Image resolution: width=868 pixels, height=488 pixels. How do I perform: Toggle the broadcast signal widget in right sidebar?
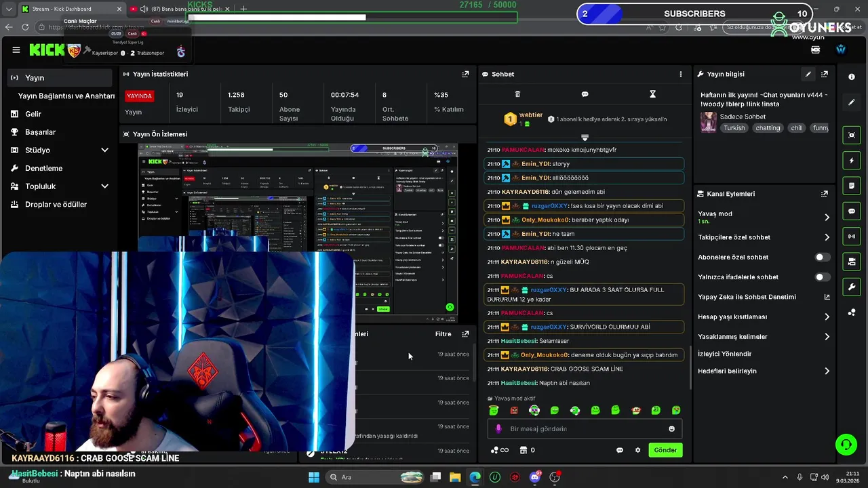(x=852, y=236)
